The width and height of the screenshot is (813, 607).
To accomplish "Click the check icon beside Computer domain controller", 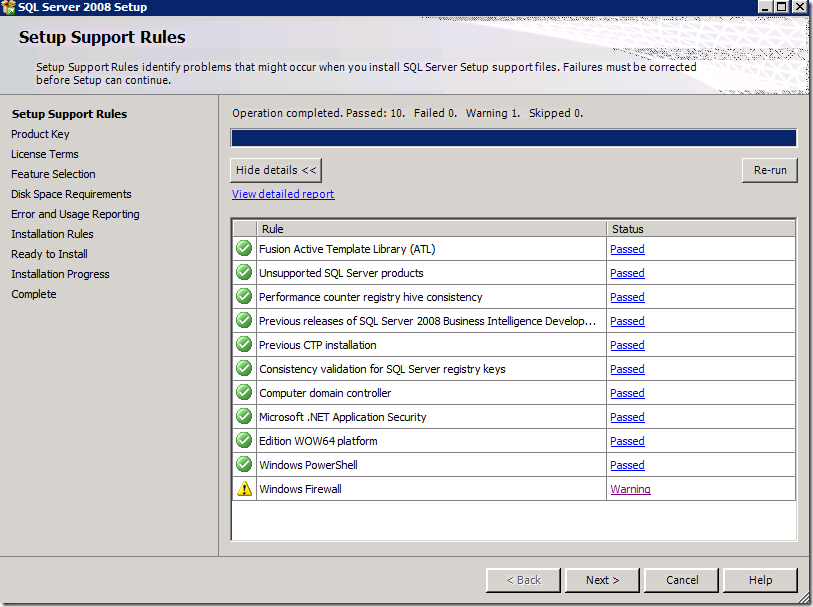I will click(244, 392).
